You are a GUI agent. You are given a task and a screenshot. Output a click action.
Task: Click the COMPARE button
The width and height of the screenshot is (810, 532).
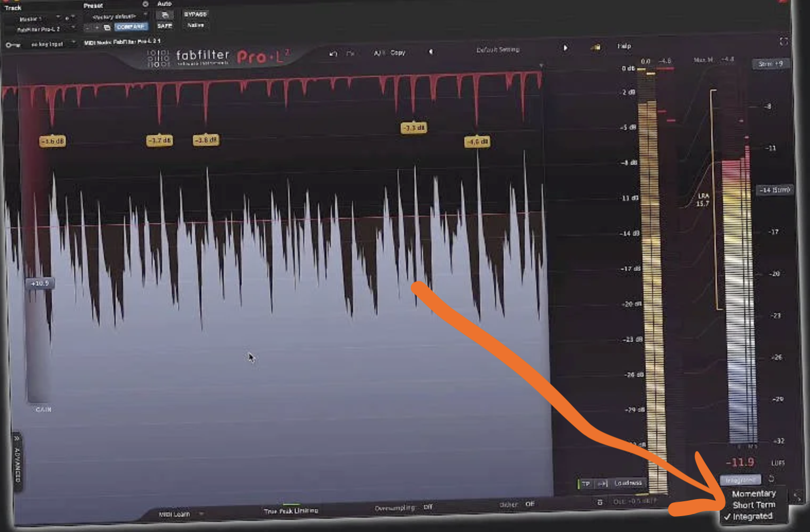(131, 26)
